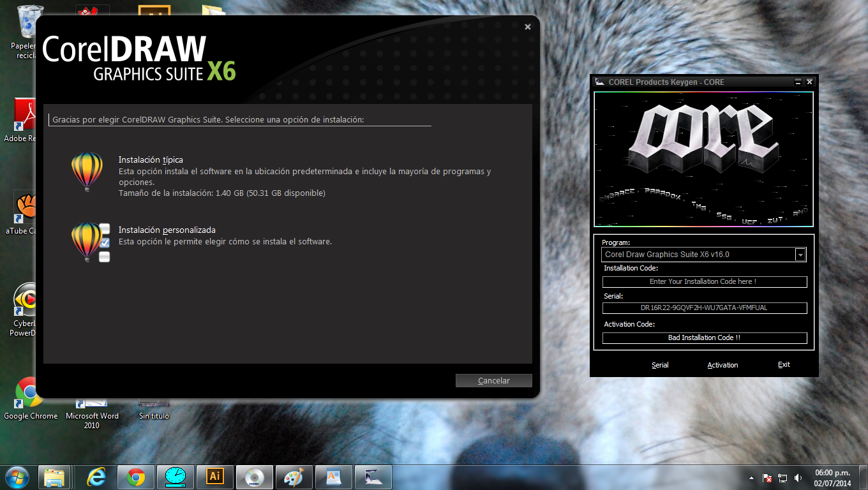Choose the Instalación típica option title
This screenshot has width=868, height=490.
point(151,160)
